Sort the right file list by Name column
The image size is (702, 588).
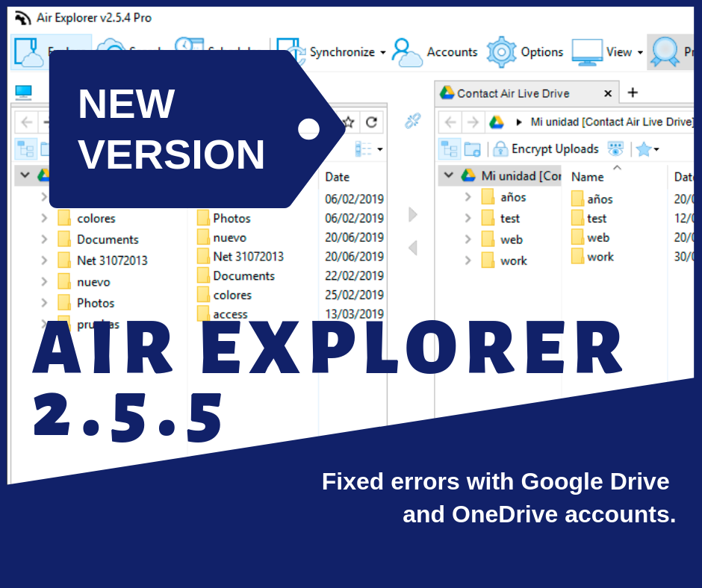(x=588, y=177)
